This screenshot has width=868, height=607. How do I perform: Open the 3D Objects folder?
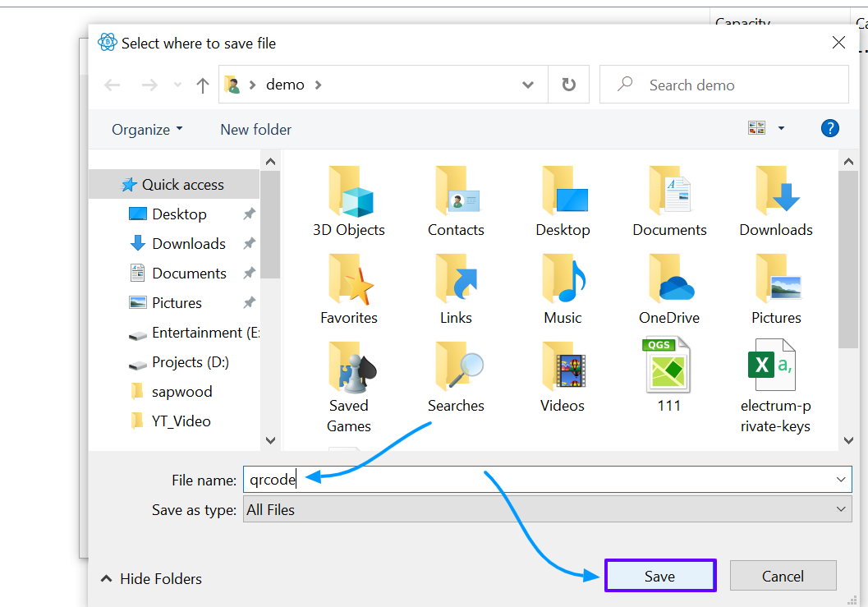(349, 201)
